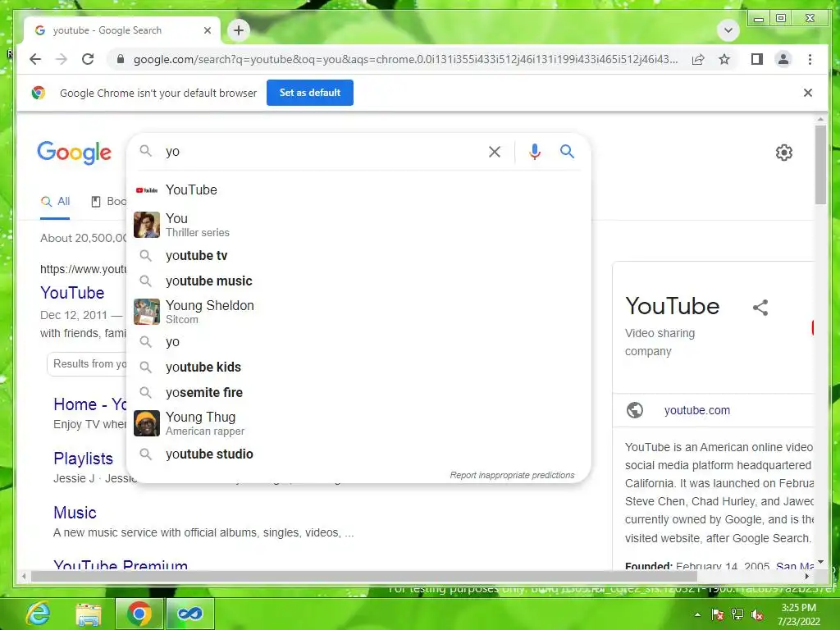Bookmark this tab with the star

pyautogui.click(x=724, y=59)
